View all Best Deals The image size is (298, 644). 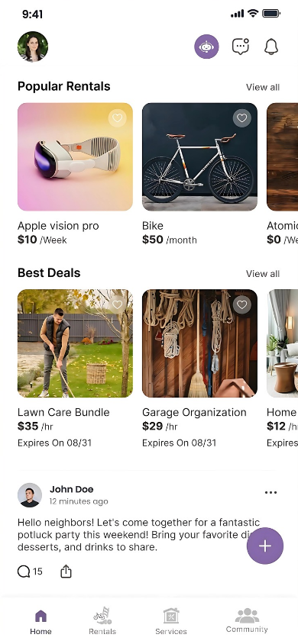[263, 273]
